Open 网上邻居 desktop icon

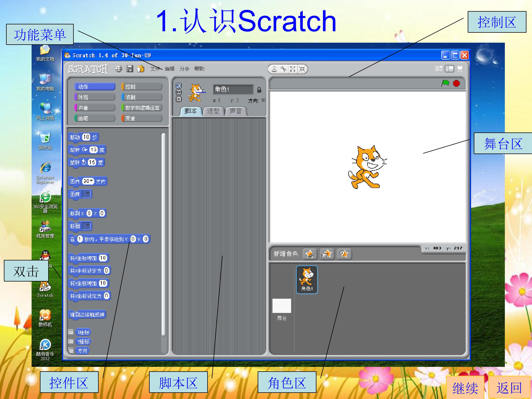[x=45, y=112]
